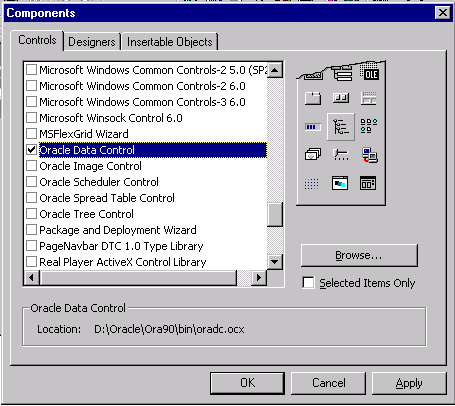Click the TabStrip icon in the preview panel
The width and height of the screenshot is (455, 406).
pyautogui.click(x=313, y=99)
